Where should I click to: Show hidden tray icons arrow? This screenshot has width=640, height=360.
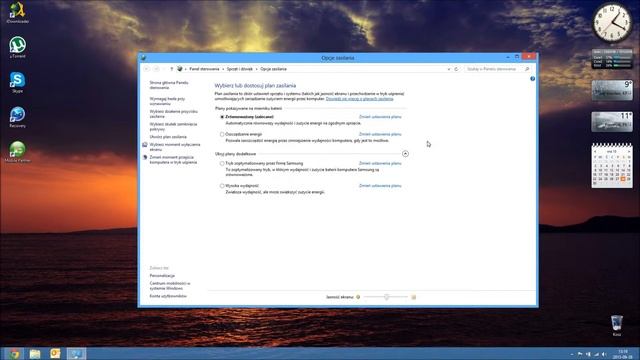tap(572, 354)
